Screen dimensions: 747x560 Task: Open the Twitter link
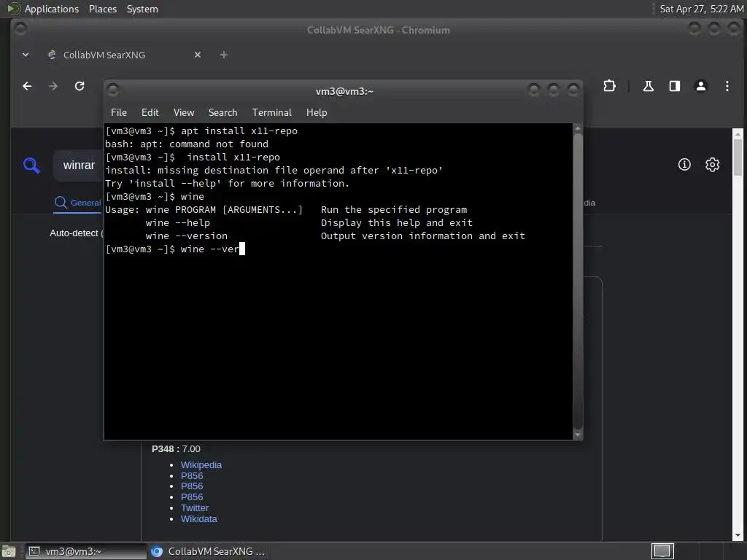[x=194, y=508]
